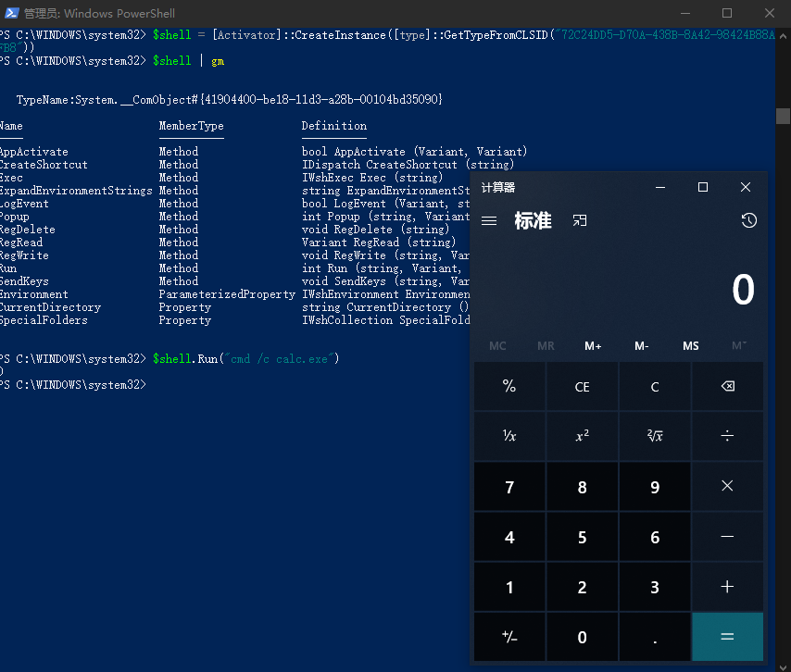Screen dimensions: 791x672
Task: Click the reciprocal 1/x key
Action: click(x=509, y=436)
